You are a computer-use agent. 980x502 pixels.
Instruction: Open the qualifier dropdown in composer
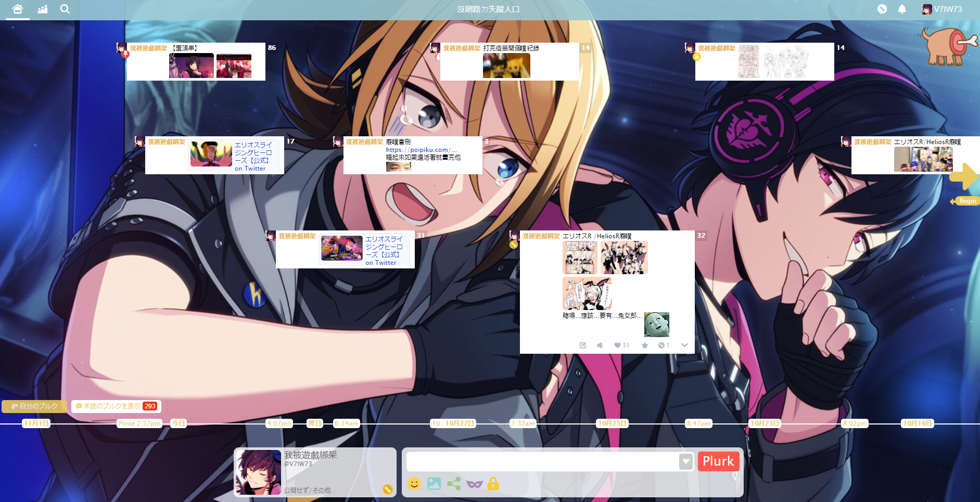(x=686, y=461)
